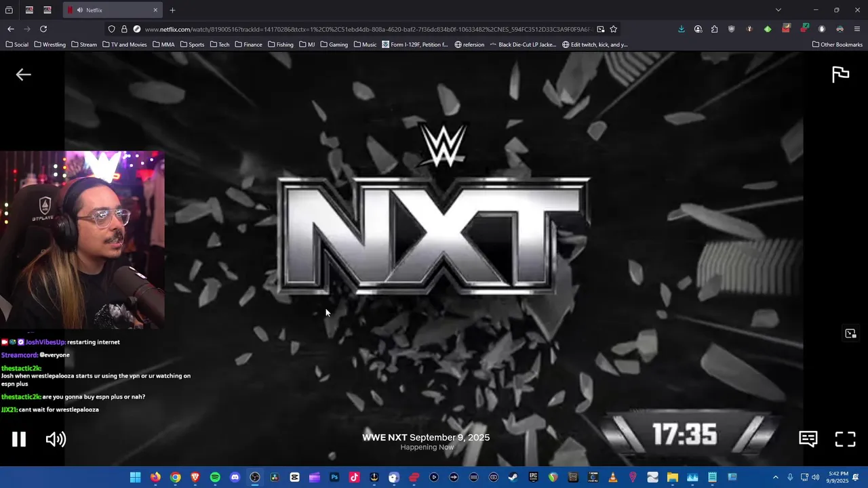This screenshot has width=868, height=488.
Task: Click the WWE NXT September 9, 2025 title
Action: pyautogui.click(x=426, y=437)
